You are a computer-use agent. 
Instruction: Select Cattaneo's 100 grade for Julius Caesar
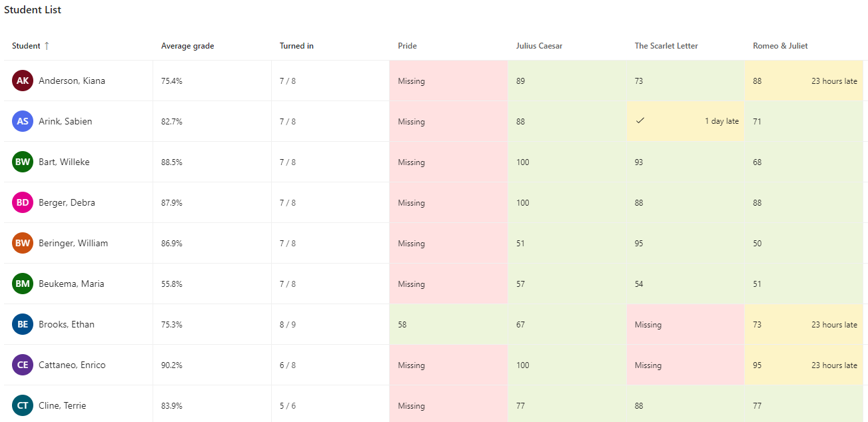click(x=566, y=364)
